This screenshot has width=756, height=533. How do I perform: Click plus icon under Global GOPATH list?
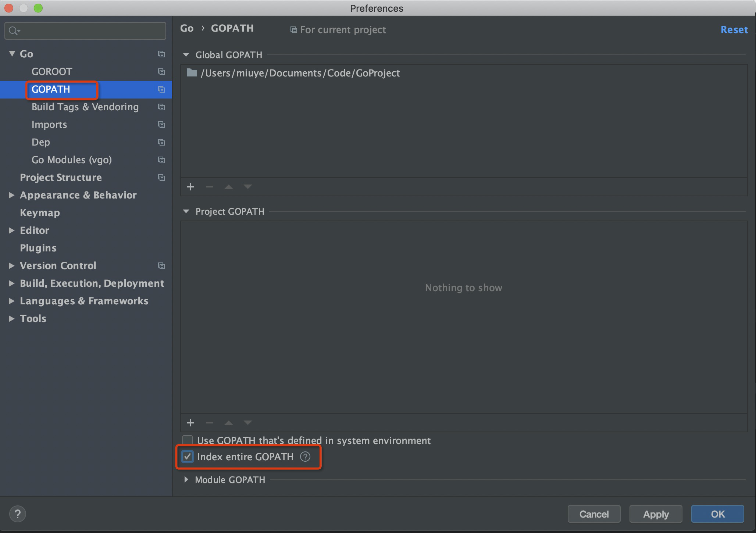pyautogui.click(x=190, y=187)
